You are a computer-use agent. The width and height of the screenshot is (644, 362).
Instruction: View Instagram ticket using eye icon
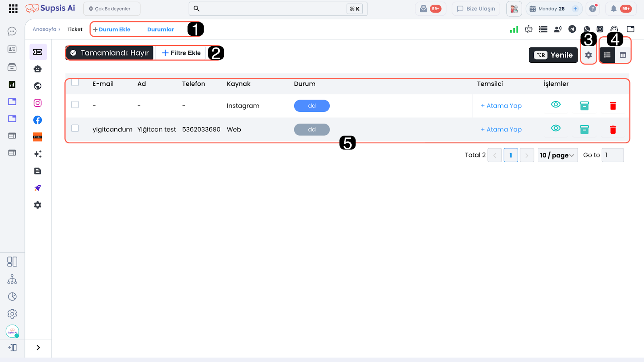click(555, 105)
